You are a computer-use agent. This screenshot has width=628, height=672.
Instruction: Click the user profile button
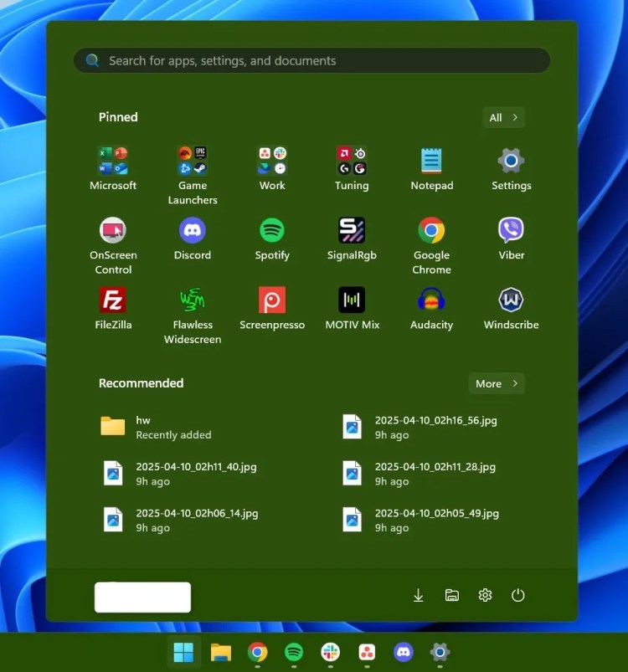coord(142,597)
